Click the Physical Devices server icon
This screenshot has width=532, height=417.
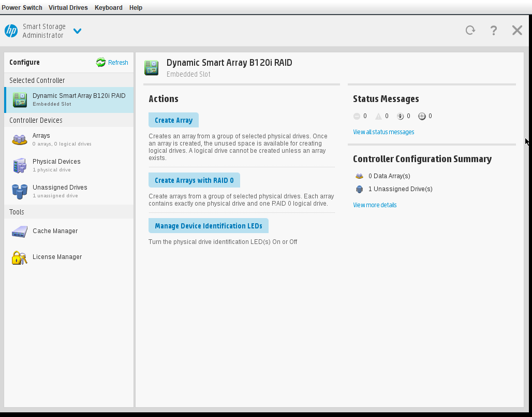click(20, 165)
